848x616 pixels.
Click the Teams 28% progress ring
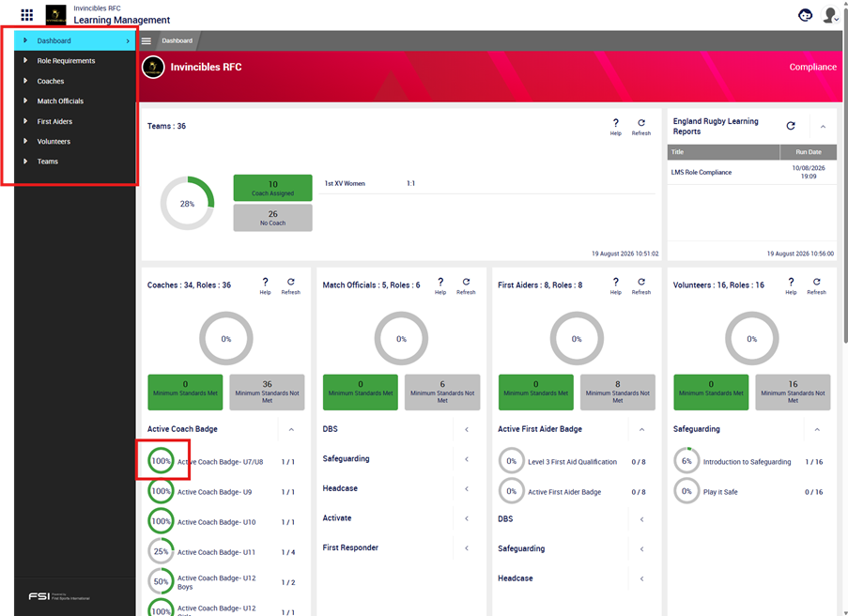pos(187,204)
